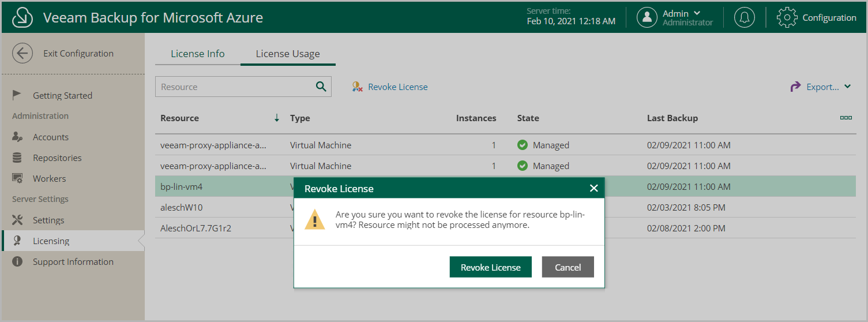The height and width of the screenshot is (322, 868).
Task: Click the Licensing sidebar icon
Action: pyautogui.click(x=17, y=241)
